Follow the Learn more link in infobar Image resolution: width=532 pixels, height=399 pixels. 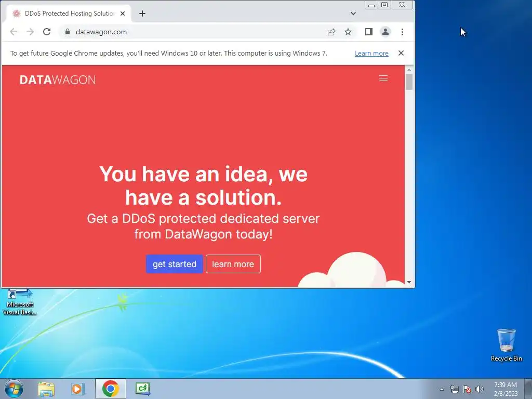[371, 54]
